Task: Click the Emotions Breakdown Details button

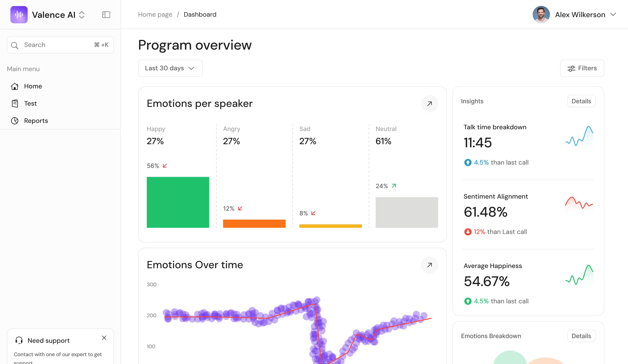Action: click(581, 336)
